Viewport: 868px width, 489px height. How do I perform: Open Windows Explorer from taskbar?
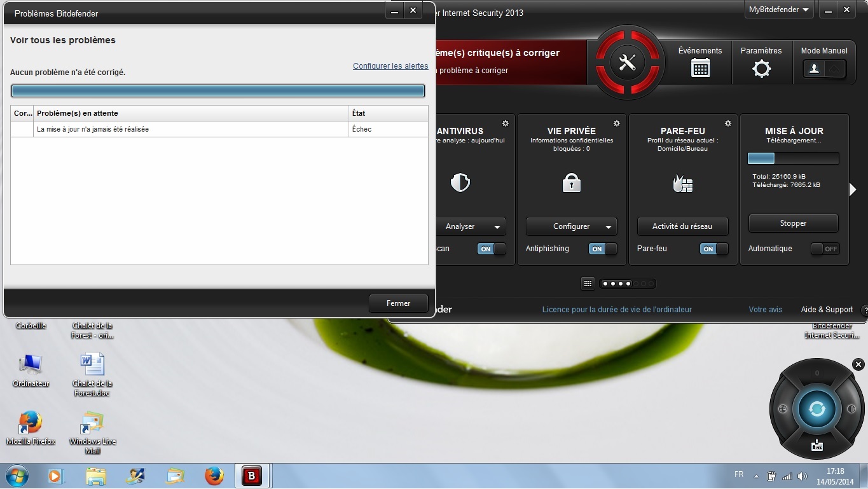point(96,476)
